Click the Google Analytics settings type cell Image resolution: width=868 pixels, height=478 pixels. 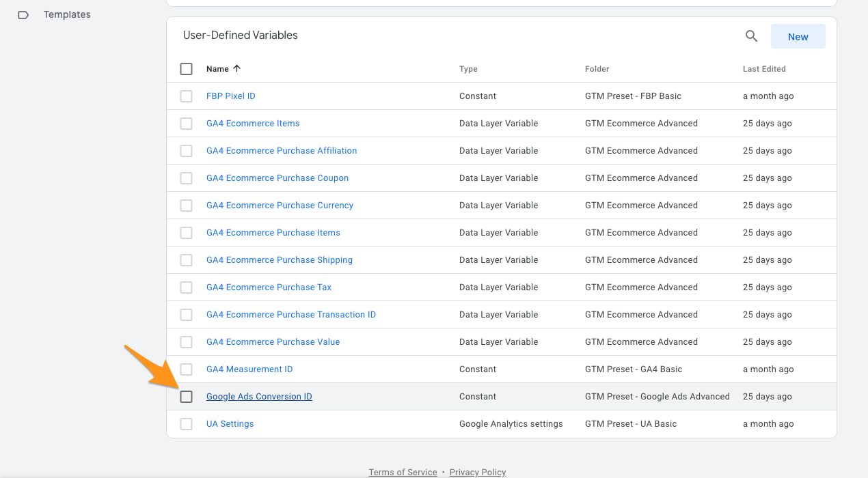tap(511, 424)
